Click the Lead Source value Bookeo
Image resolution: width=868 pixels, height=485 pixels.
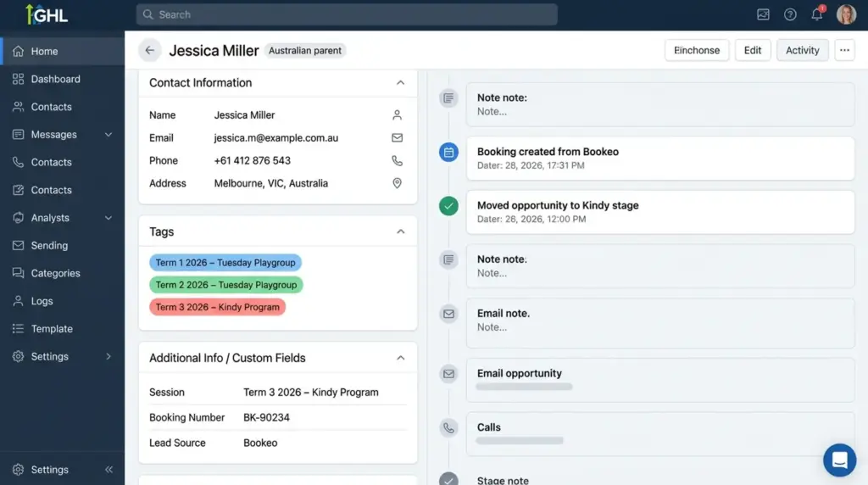click(x=260, y=443)
